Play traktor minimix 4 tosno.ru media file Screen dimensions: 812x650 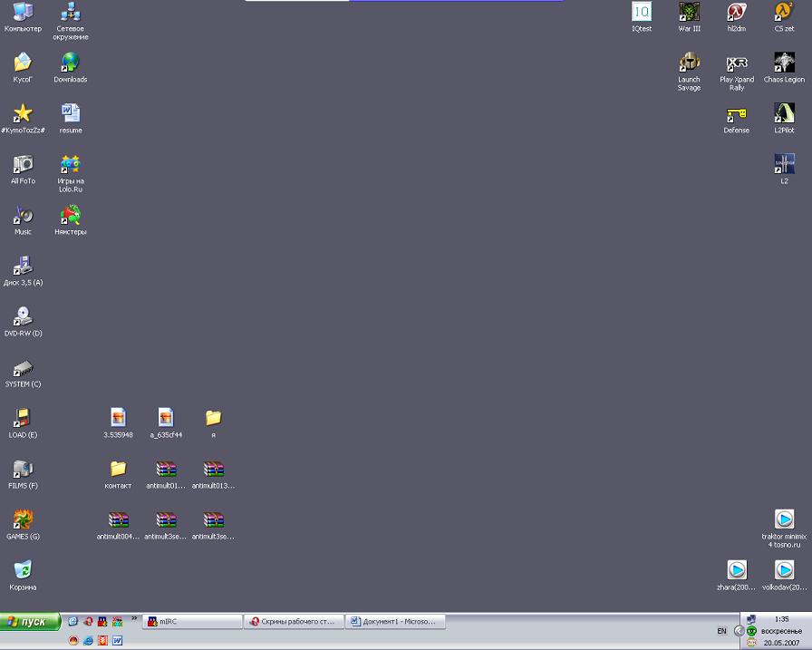(785, 529)
